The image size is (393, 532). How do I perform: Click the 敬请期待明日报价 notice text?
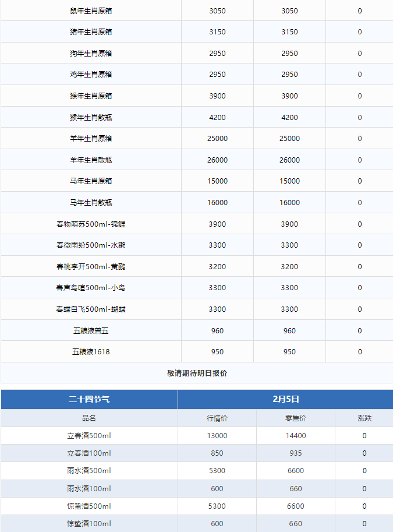(197, 373)
